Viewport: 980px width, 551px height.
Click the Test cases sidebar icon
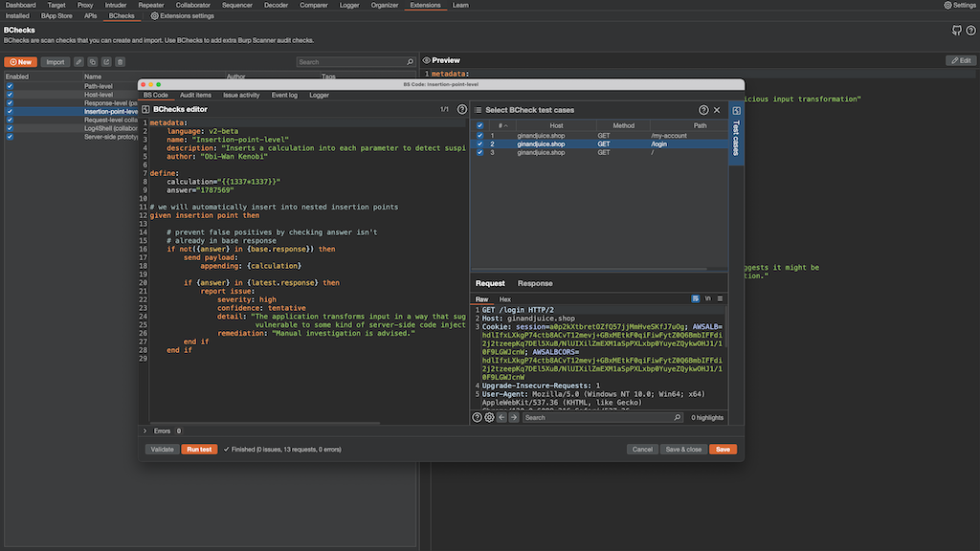click(x=736, y=111)
